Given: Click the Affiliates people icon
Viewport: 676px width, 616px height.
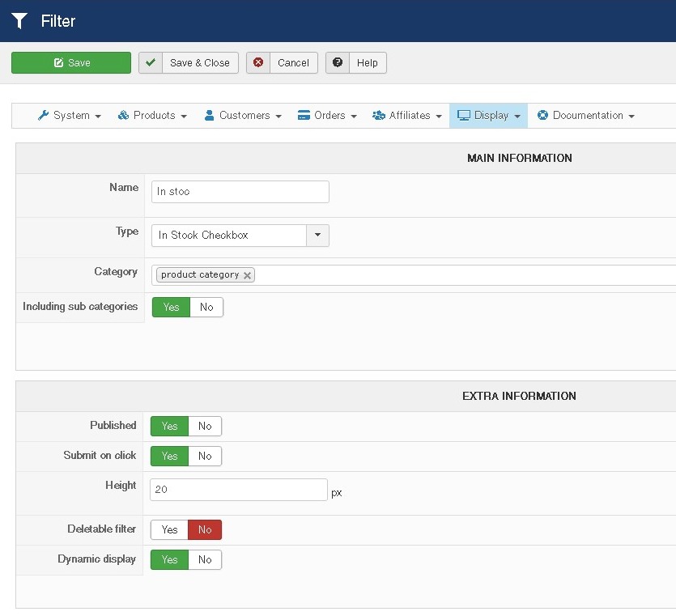Looking at the screenshot, I should point(378,116).
